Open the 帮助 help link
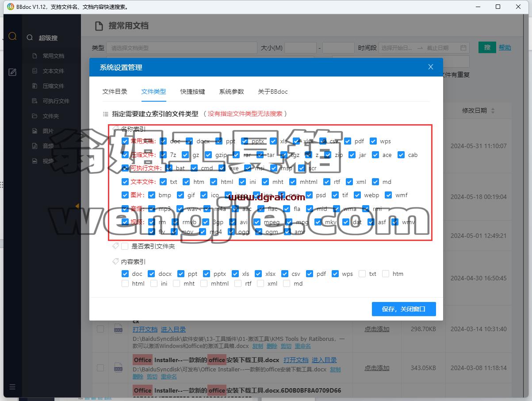Screen dimensions: 532x401 (x=505, y=47)
